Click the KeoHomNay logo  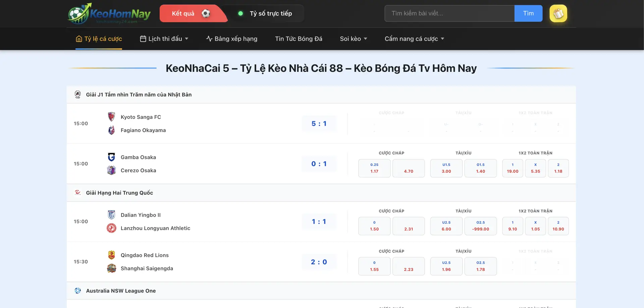click(109, 13)
